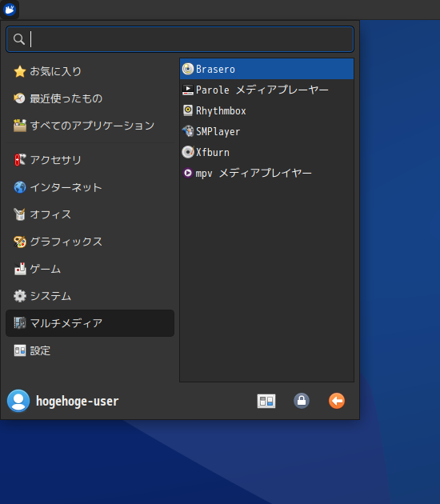
Task: Launch Parole メディアプレーヤー
Action: 266,90
